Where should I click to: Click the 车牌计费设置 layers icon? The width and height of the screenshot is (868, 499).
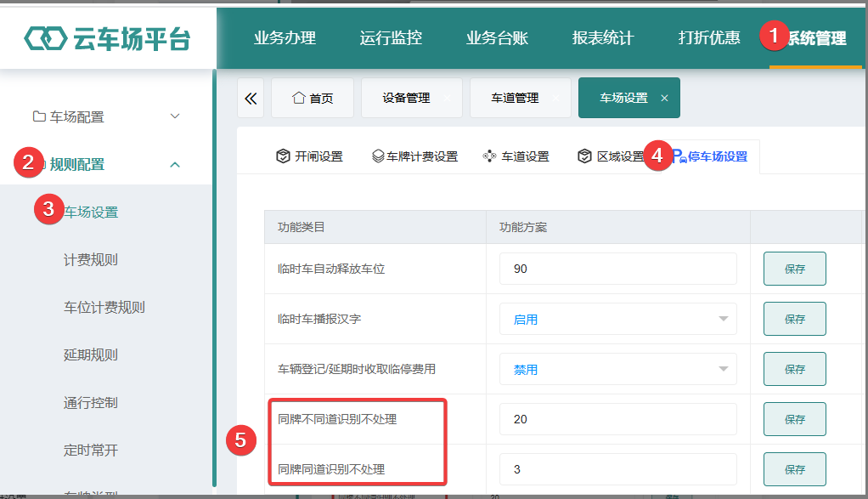[x=378, y=156]
